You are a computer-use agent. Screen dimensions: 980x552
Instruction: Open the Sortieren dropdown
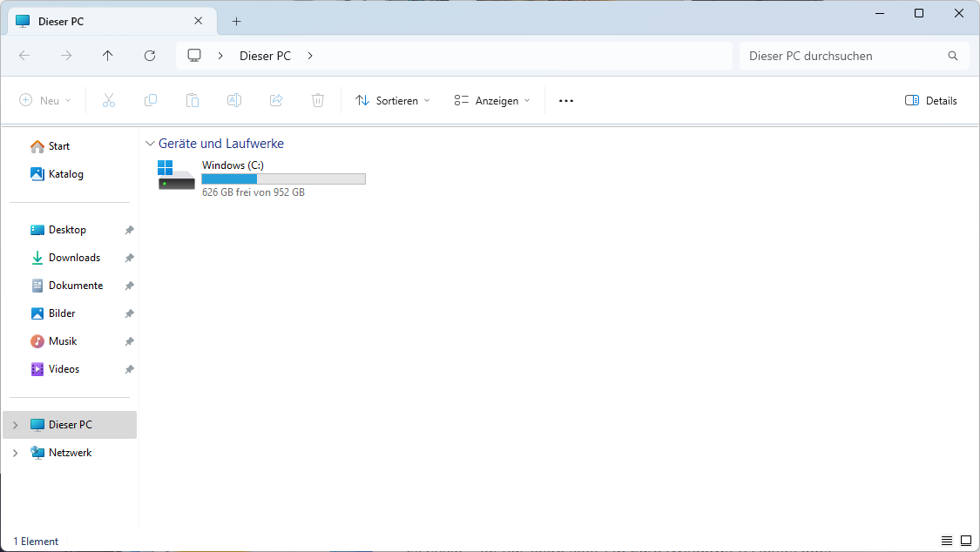393,100
